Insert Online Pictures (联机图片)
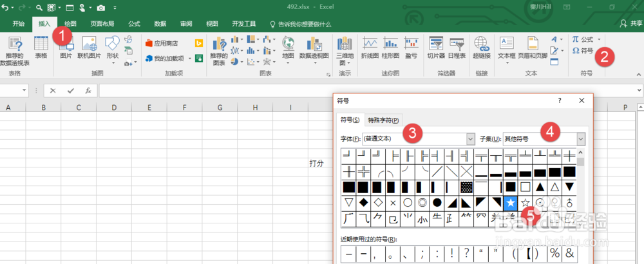Screen dimensions: 644x264 (89, 48)
